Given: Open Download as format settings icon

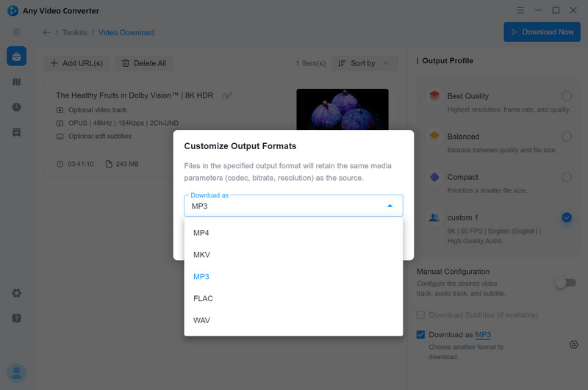Looking at the screenshot, I should pos(574,344).
